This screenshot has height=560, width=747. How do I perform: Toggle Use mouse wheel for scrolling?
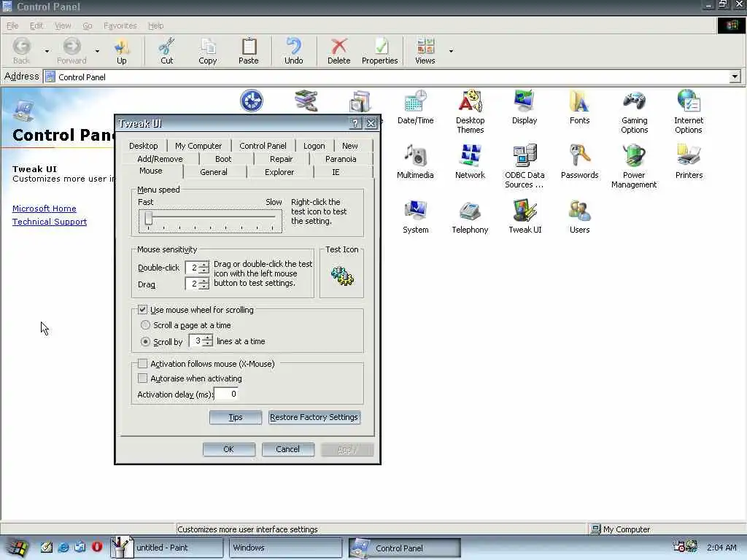[142, 309]
